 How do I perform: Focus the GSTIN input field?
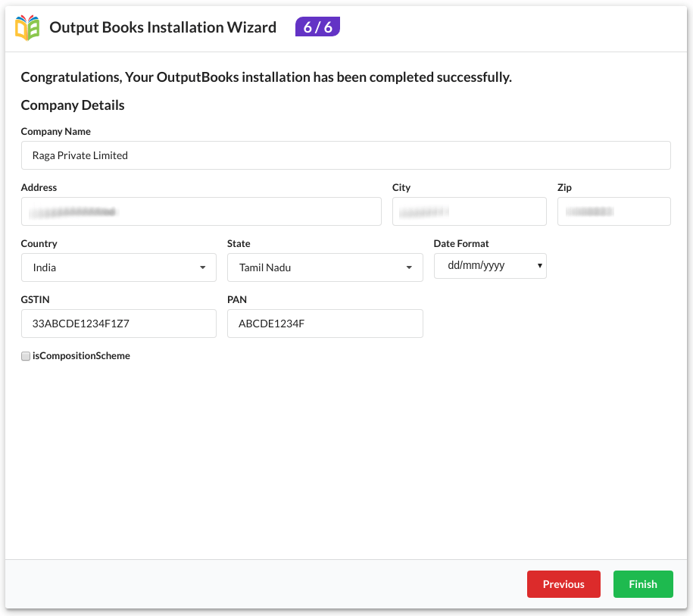(119, 324)
